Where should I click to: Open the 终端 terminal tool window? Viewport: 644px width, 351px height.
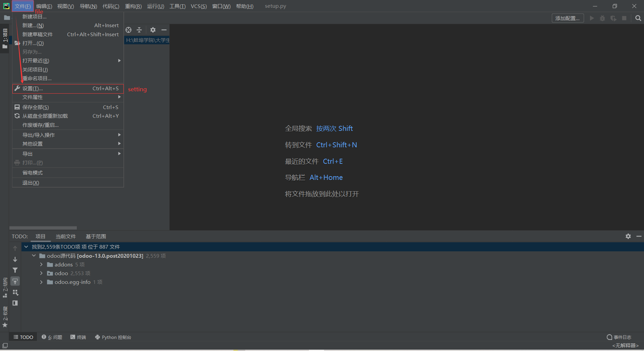coord(78,337)
